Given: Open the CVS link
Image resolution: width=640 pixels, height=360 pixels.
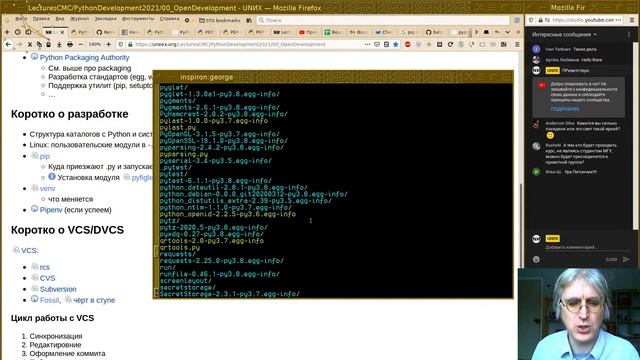Looking at the screenshot, I should tap(47, 278).
